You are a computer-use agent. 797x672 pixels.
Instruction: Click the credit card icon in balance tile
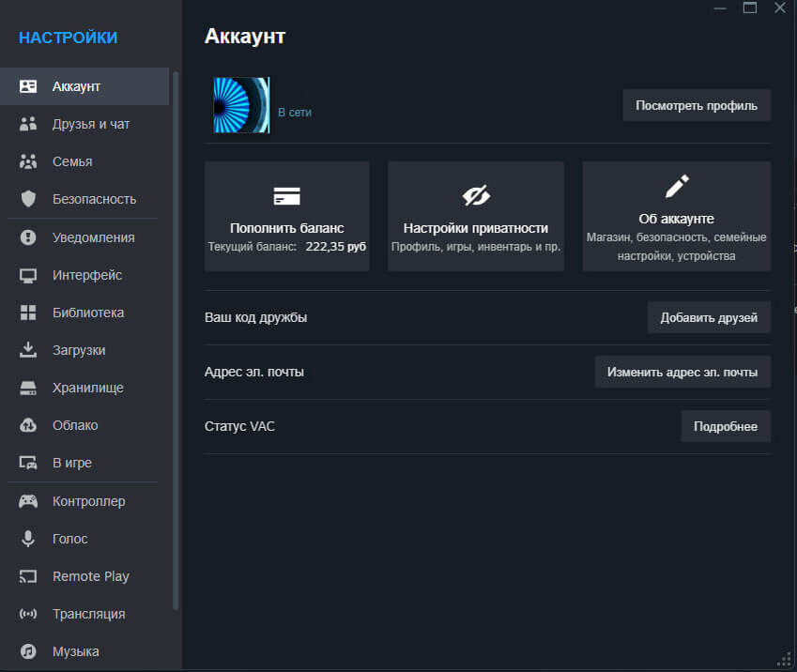tap(286, 196)
